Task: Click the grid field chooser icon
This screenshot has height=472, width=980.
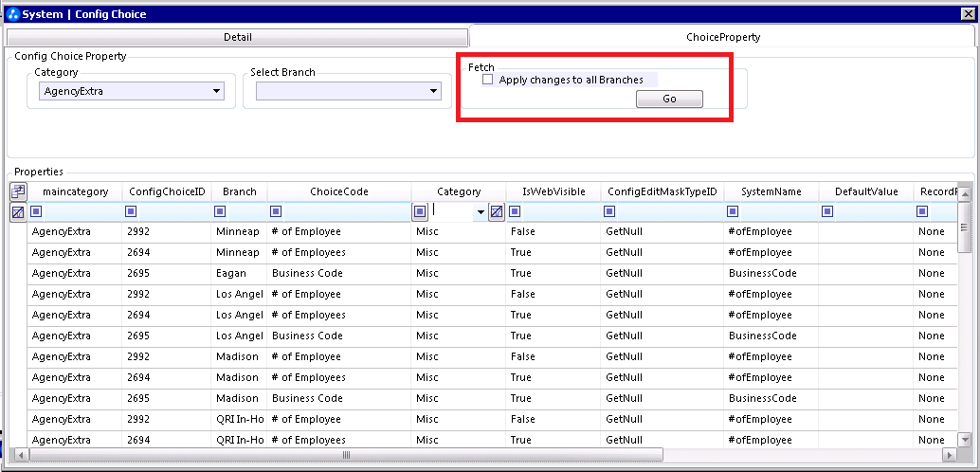Action: click(x=18, y=191)
